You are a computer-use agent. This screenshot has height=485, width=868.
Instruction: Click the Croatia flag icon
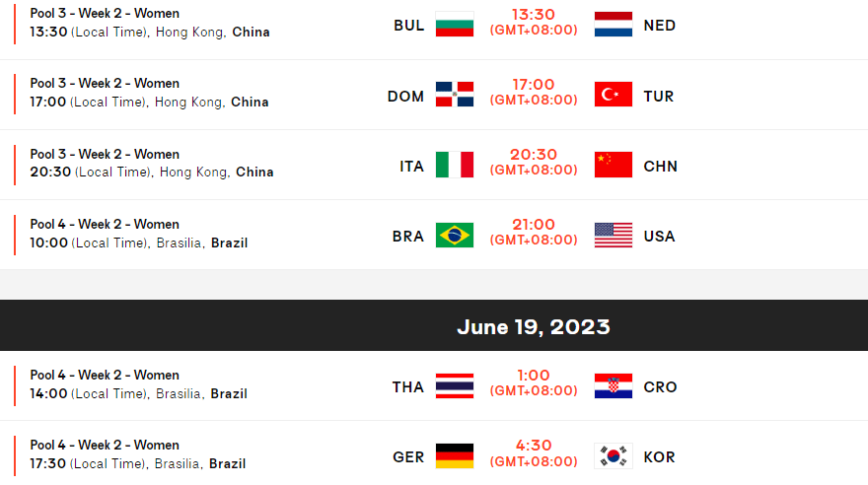tap(614, 385)
